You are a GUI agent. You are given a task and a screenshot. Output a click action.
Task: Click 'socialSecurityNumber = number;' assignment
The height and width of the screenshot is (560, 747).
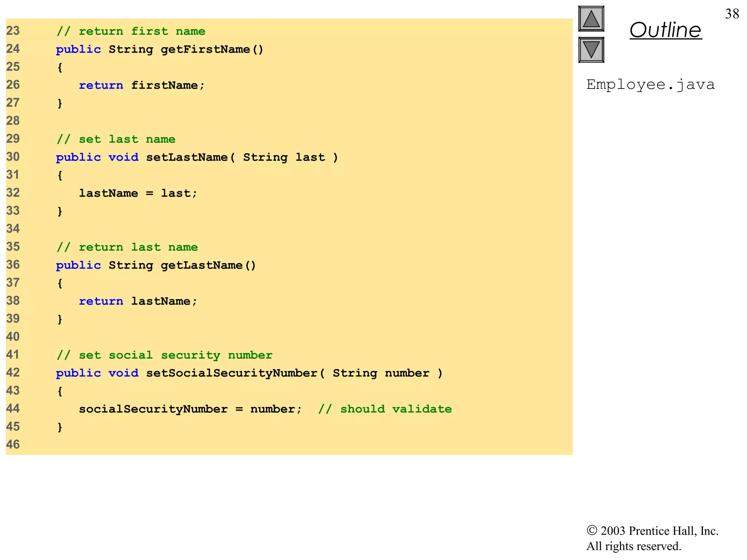(x=190, y=409)
